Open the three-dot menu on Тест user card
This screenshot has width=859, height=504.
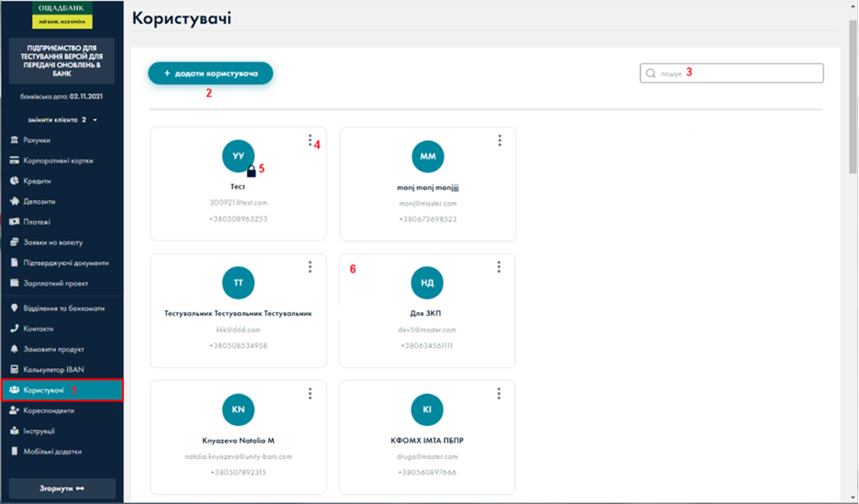(x=311, y=140)
